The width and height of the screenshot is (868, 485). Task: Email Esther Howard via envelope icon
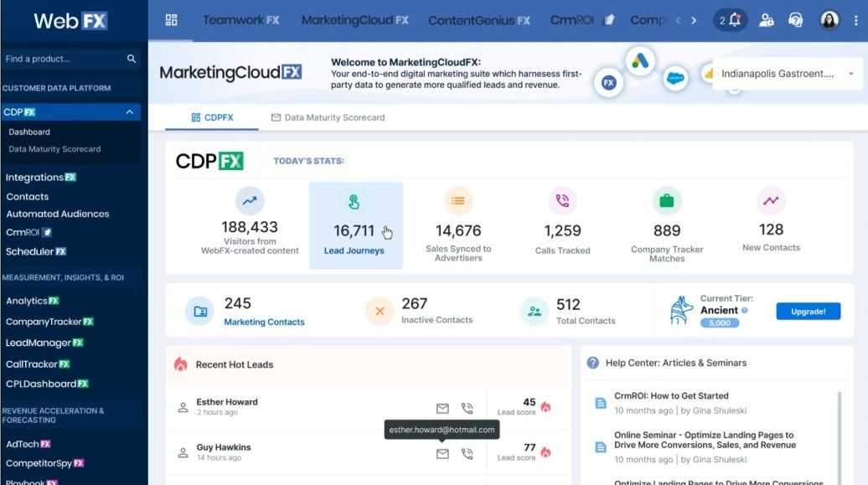coord(442,409)
